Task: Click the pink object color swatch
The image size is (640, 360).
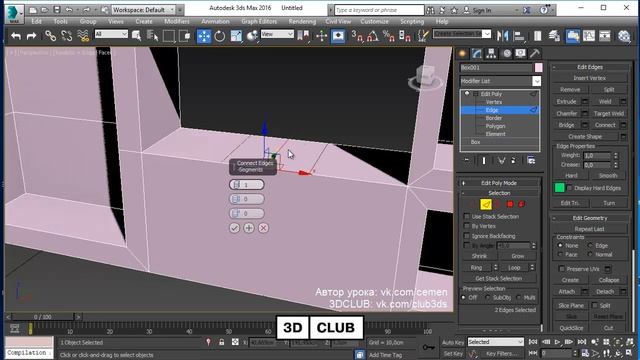Action: point(538,67)
